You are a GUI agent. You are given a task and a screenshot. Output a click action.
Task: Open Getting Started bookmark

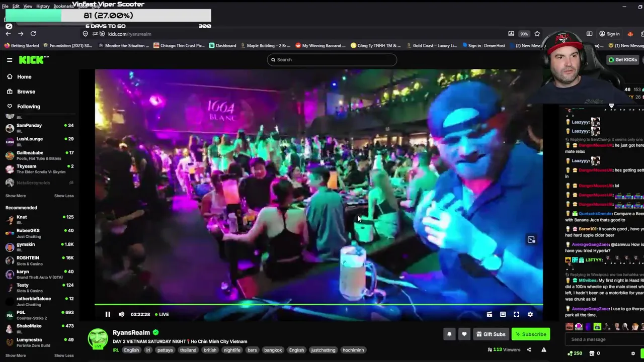[x=22, y=46]
